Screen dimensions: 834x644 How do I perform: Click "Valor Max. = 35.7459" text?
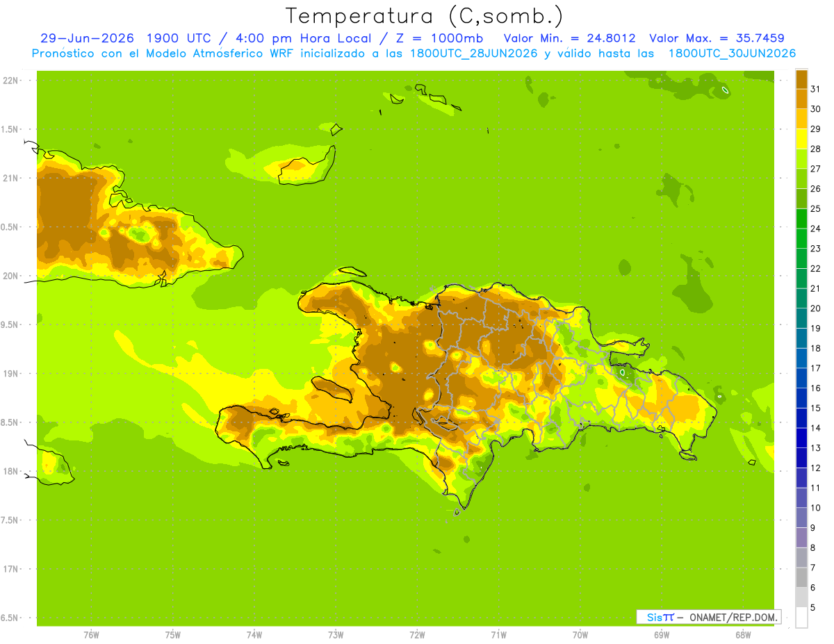(x=717, y=38)
